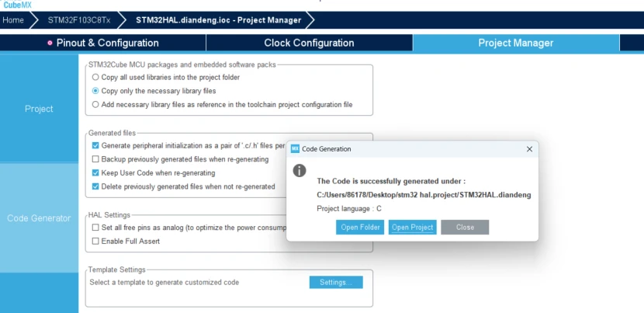Toggle Keep User Code when re-generating
The width and height of the screenshot is (644, 313).
point(95,172)
